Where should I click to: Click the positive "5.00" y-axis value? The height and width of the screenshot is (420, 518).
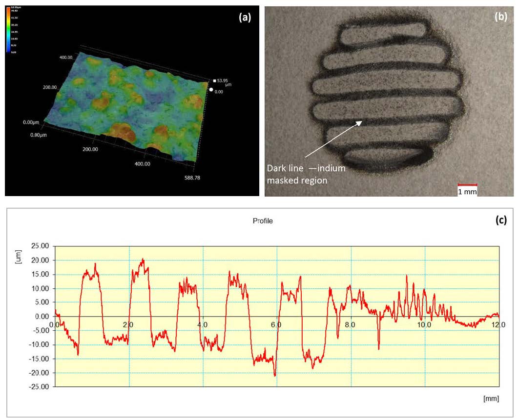[x=41, y=302]
